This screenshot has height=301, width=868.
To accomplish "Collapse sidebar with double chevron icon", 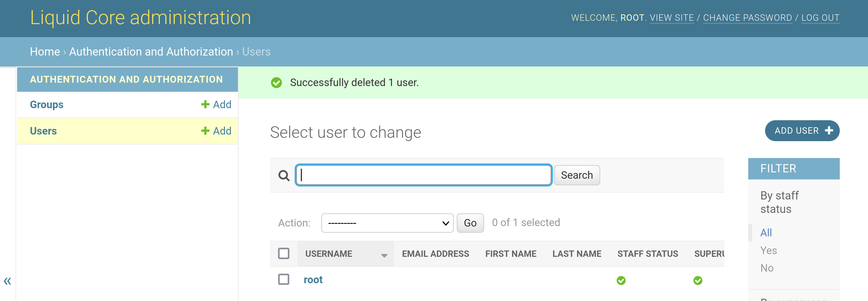I will (8, 281).
